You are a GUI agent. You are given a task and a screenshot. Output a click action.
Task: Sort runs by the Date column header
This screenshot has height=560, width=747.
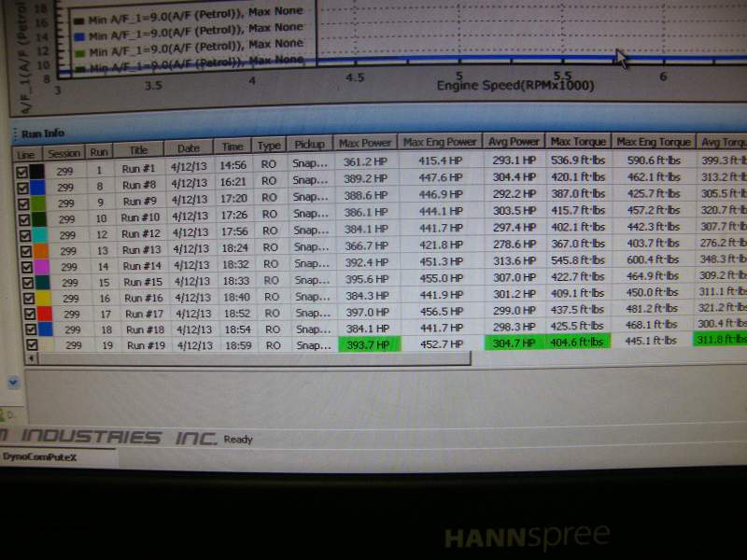(x=188, y=147)
